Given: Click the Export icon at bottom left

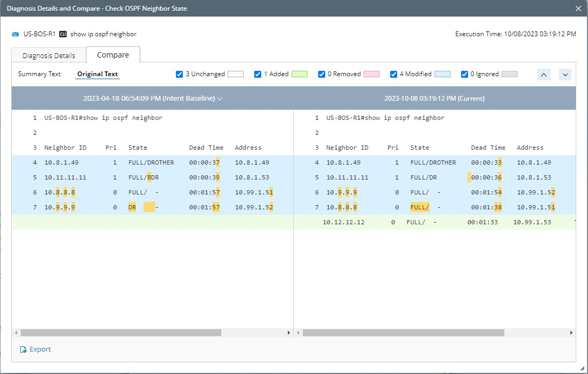Looking at the screenshot, I should [x=23, y=349].
